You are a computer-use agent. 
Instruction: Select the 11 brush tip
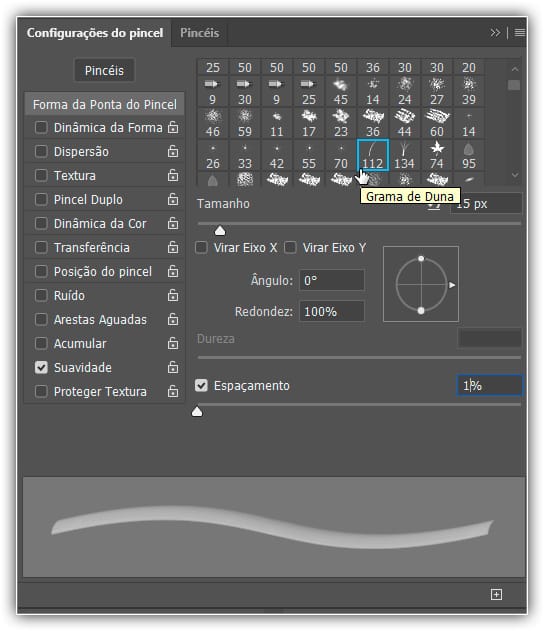(x=276, y=123)
